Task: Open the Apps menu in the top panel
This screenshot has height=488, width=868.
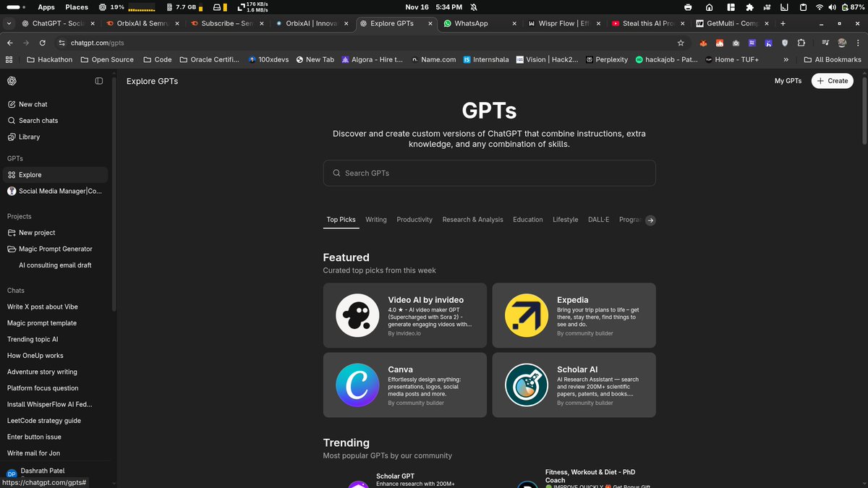Action: pos(46,7)
